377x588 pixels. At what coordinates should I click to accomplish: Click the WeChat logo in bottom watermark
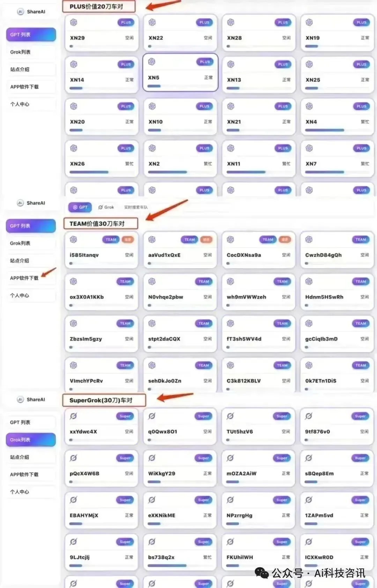[x=261, y=573]
